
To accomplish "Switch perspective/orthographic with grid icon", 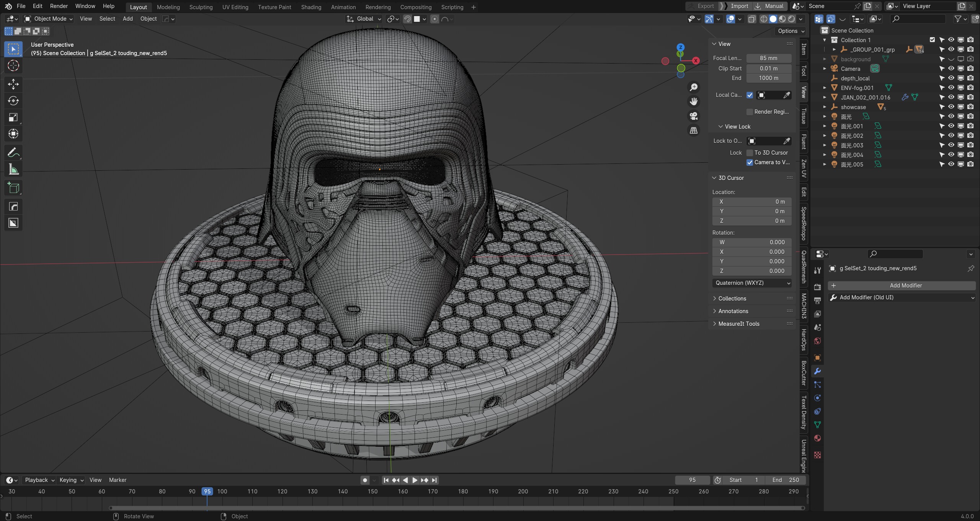I will 694,131.
